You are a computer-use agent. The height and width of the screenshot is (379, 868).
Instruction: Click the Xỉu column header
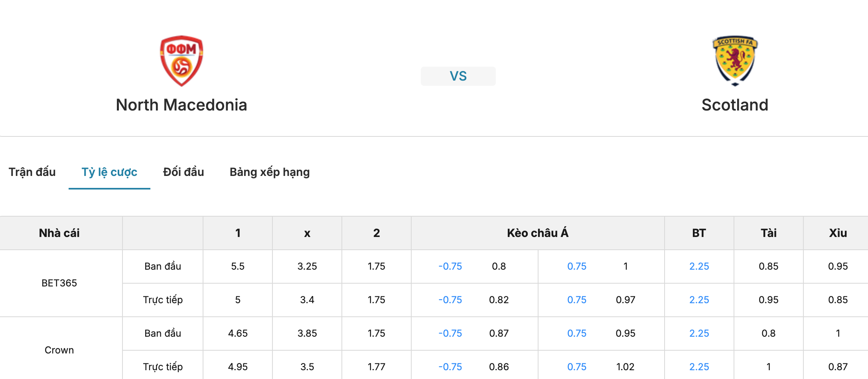(838, 233)
